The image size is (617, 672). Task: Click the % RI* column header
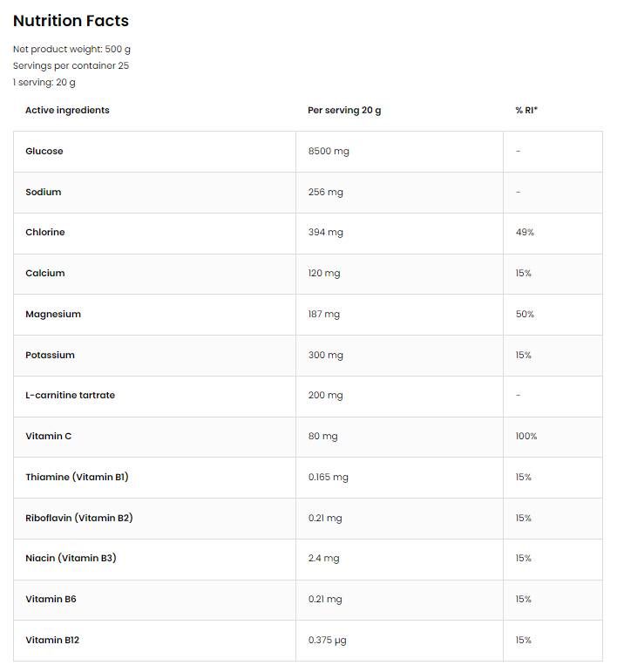tap(526, 111)
